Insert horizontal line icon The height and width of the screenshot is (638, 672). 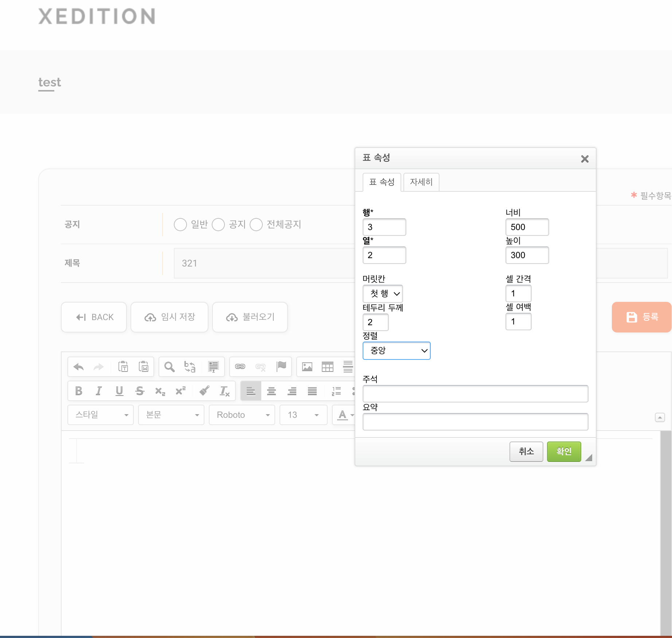(348, 367)
